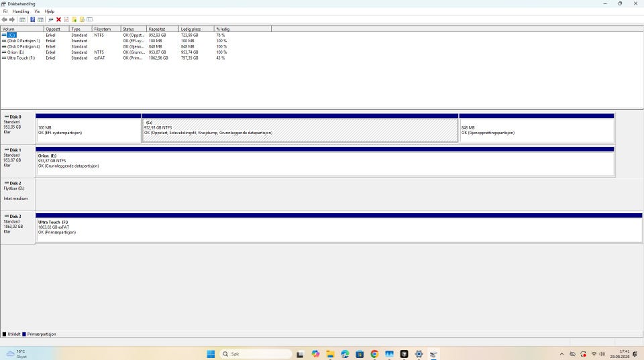644x360 pixels.
Task: Click the 723,99 GB free space cell
Action: pyautogui.click(x=190, y=36)
